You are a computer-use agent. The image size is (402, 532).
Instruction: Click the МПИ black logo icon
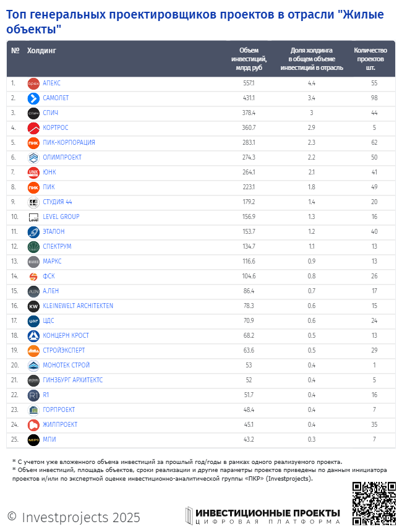[x=33, y=440]
